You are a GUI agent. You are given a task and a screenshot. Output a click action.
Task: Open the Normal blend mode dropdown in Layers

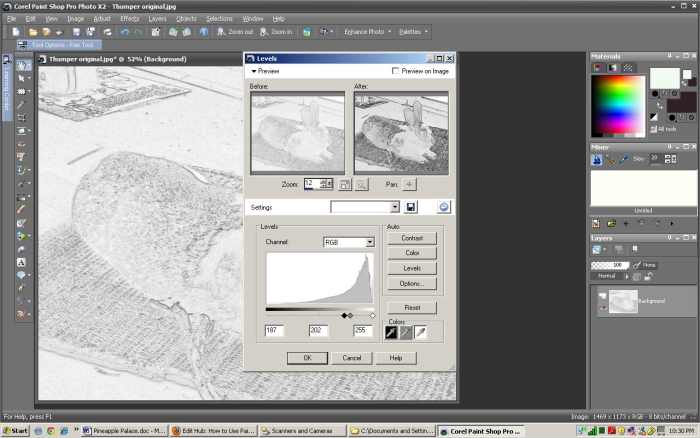pyautogui.click(x=610, y=276)
